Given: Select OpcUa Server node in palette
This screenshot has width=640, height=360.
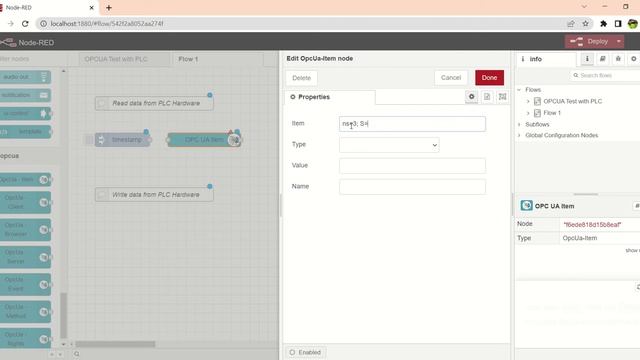Looking at the screenshot, I should [x=25, y=257].
